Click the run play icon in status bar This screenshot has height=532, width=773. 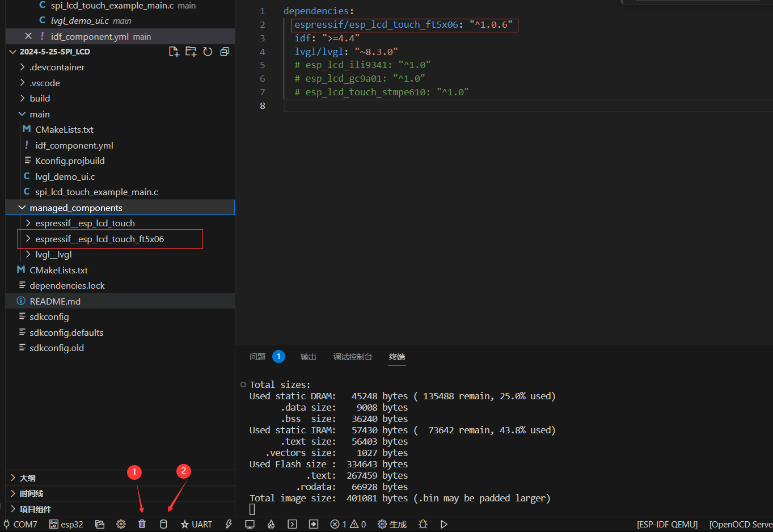point(444,524)
